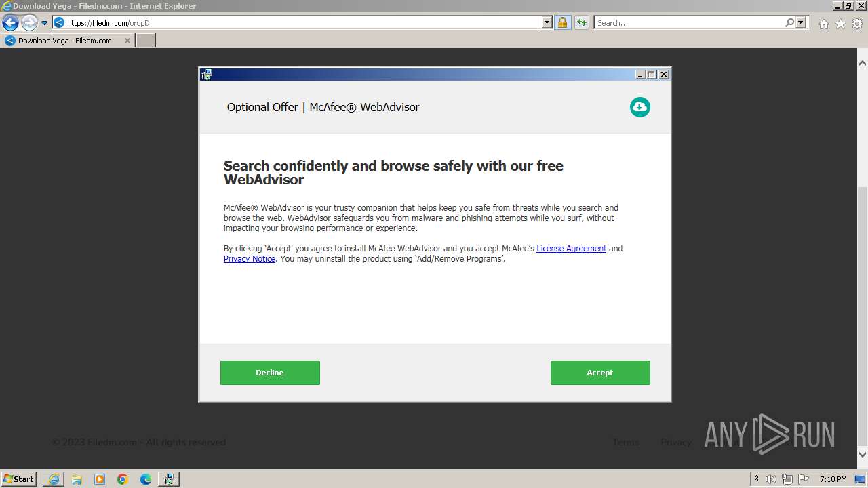The height and width of the screenshot is (488, 868).
Task: Click the Optional Offer McAfee WebAdvisor heading
Action: click(x=323, y=107)
